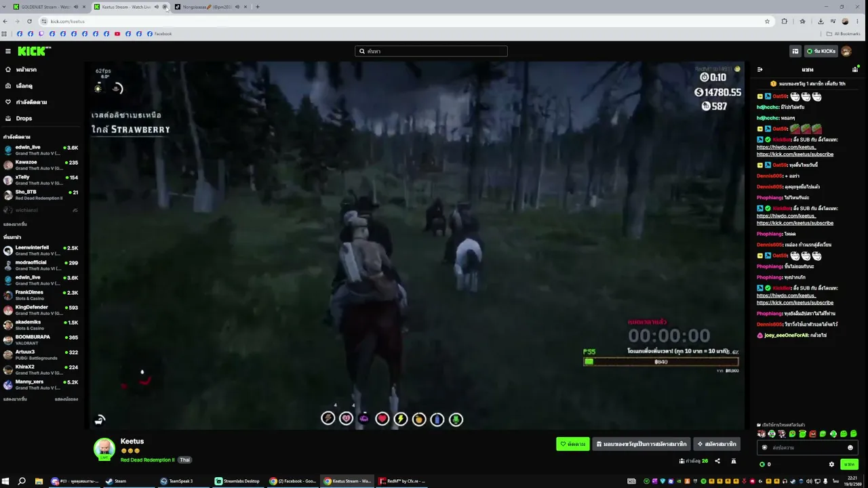The width and height of the screenshot is (868, 488).
Task: Collapse the chat panel
Action: (760, 70)
